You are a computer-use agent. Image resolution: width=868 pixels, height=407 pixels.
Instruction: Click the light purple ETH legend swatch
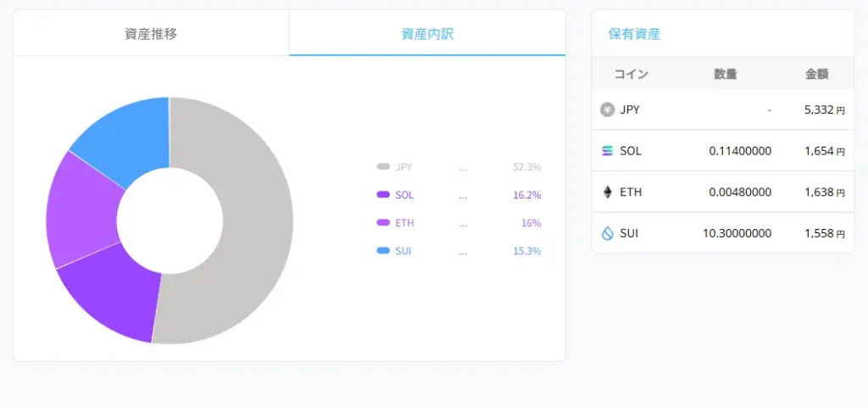click(383, 223)
